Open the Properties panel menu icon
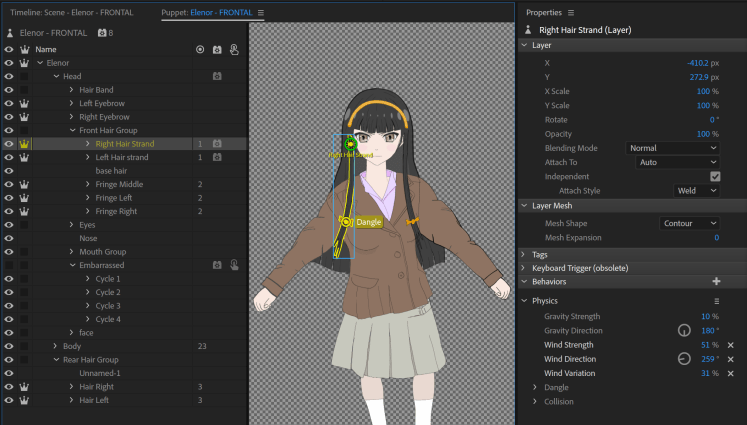Viewport: 747px width, 425px height. click(x=571, y=13)
